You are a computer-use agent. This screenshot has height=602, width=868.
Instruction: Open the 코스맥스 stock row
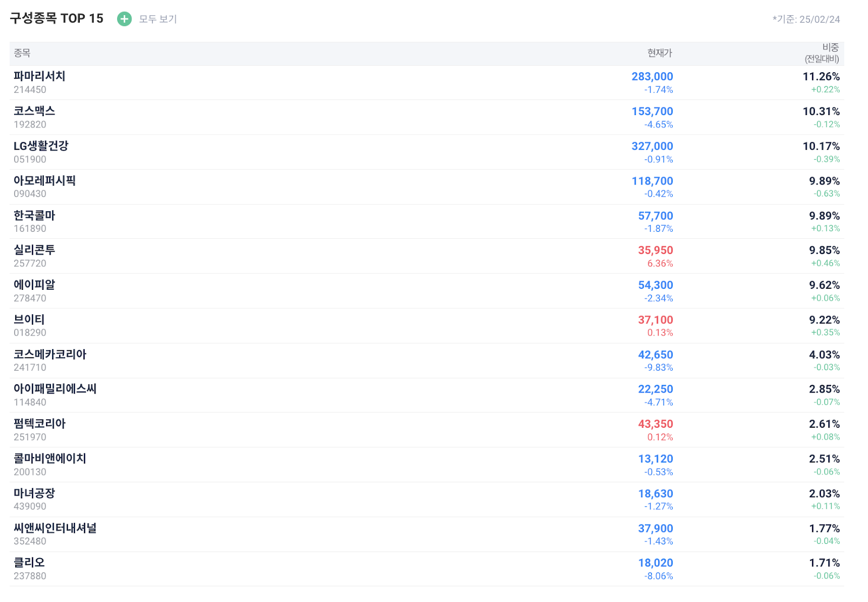pyautogui.click(x=427, y=117)
